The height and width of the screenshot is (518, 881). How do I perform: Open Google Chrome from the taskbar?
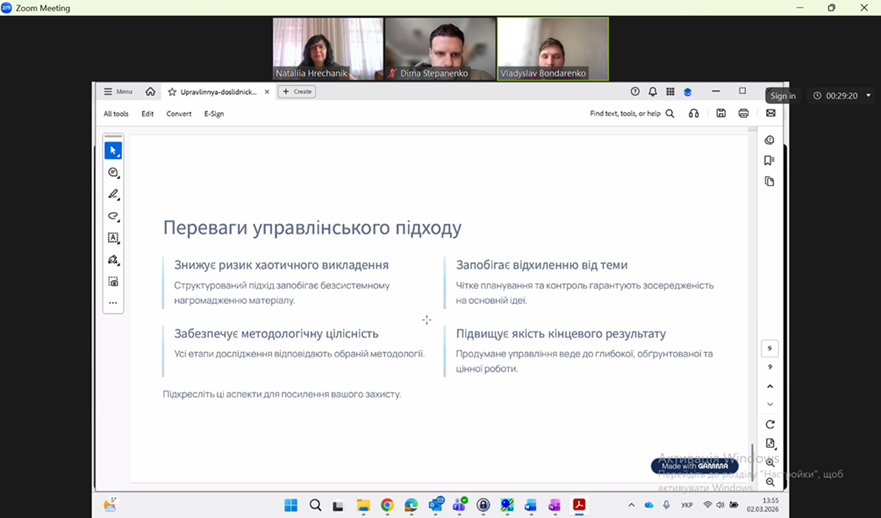tap(387, 505)
